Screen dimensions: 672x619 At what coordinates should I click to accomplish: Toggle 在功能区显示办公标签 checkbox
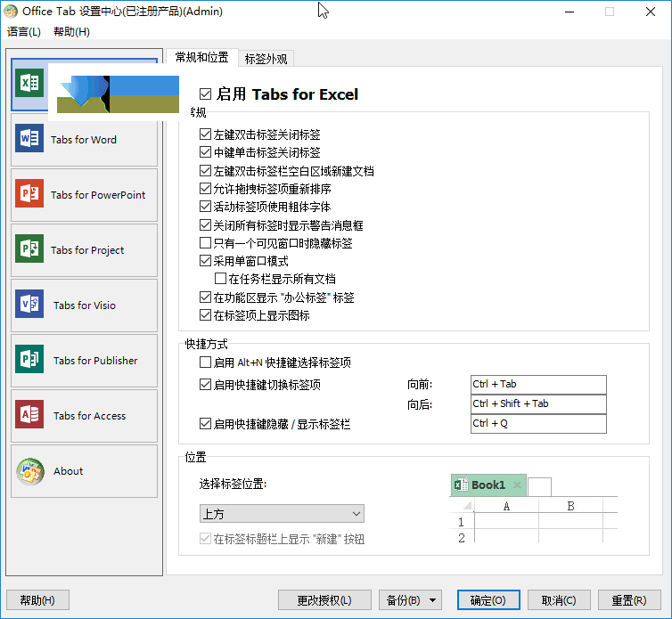[205, 297]
